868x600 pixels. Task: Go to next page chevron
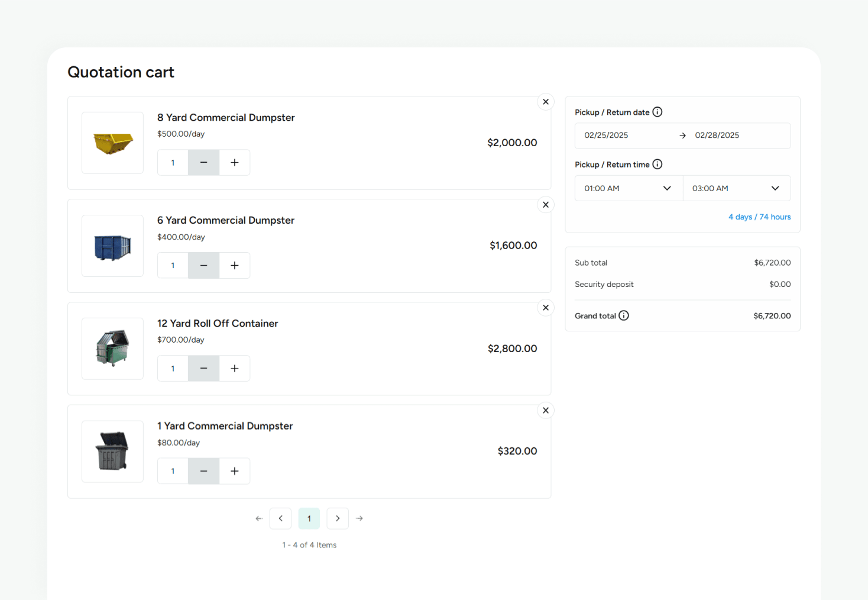click(x=338, y=518)
